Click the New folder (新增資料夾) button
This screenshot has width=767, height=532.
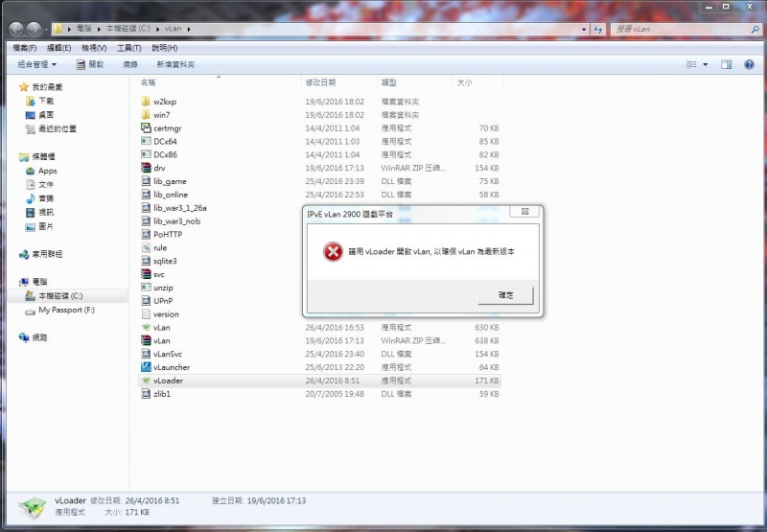click(x=175, y=64)
